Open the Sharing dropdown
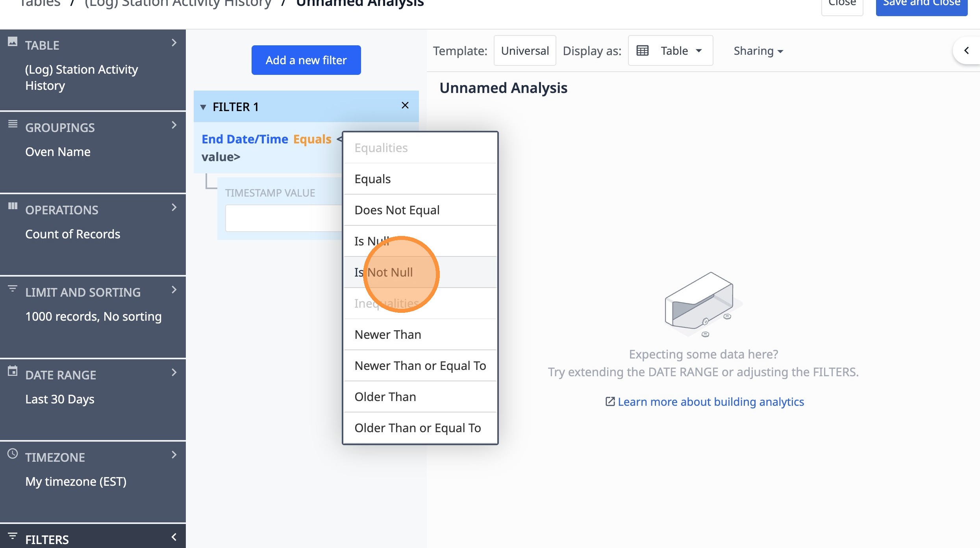980x548 pixels. point(758,51)
